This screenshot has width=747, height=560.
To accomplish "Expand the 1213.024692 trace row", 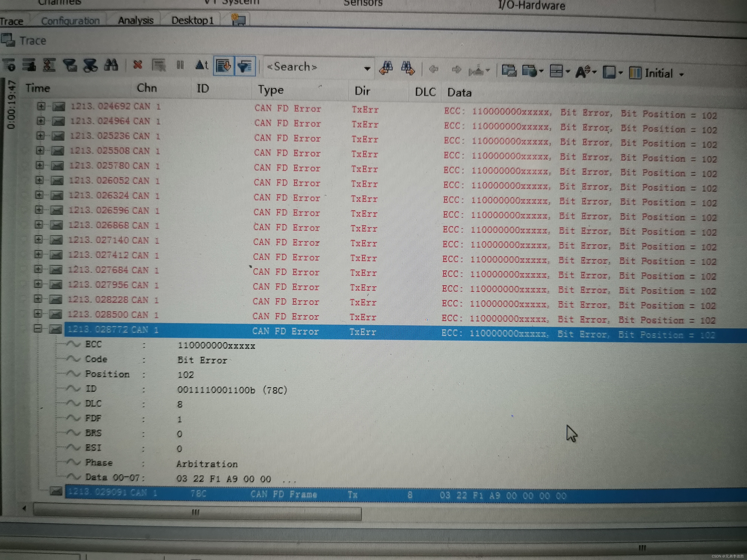I will click(41, 106).
